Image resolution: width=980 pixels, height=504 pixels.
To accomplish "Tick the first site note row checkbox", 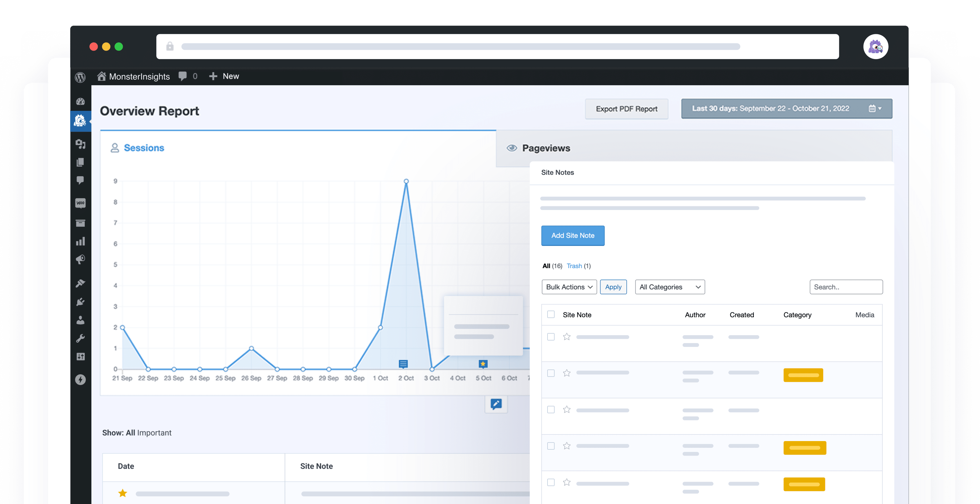I will point(551,337).
